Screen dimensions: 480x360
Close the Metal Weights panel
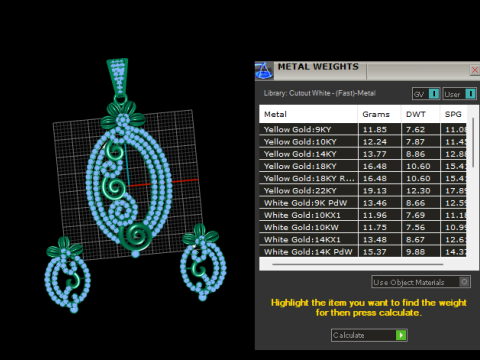[475, 70]
